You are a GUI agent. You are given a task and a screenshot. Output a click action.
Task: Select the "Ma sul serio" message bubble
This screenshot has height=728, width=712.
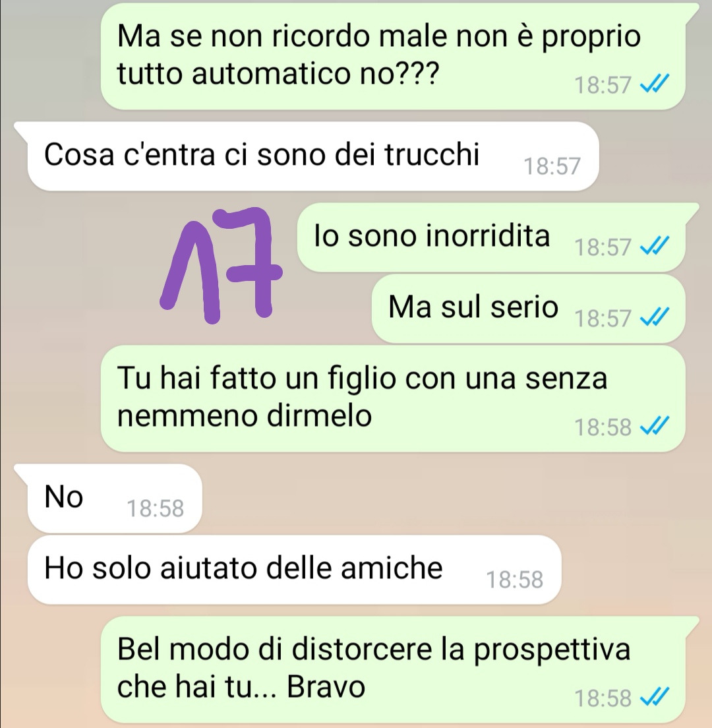528,309
